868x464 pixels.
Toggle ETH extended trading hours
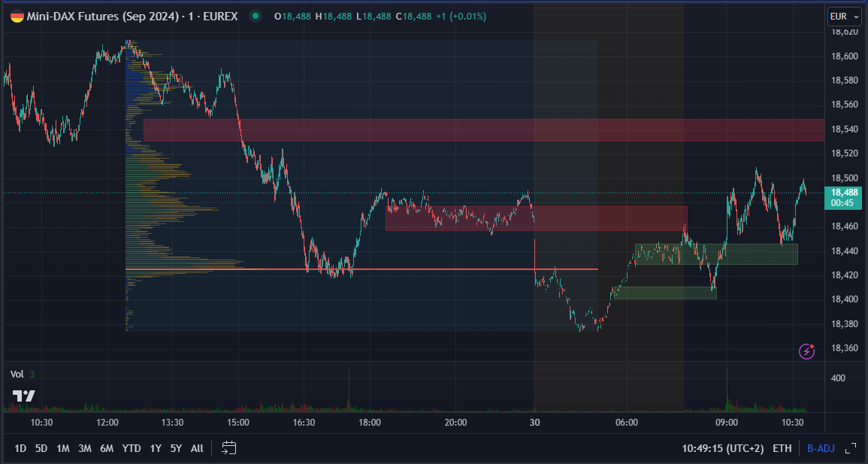pyautogui.click(x=782, y=447)
